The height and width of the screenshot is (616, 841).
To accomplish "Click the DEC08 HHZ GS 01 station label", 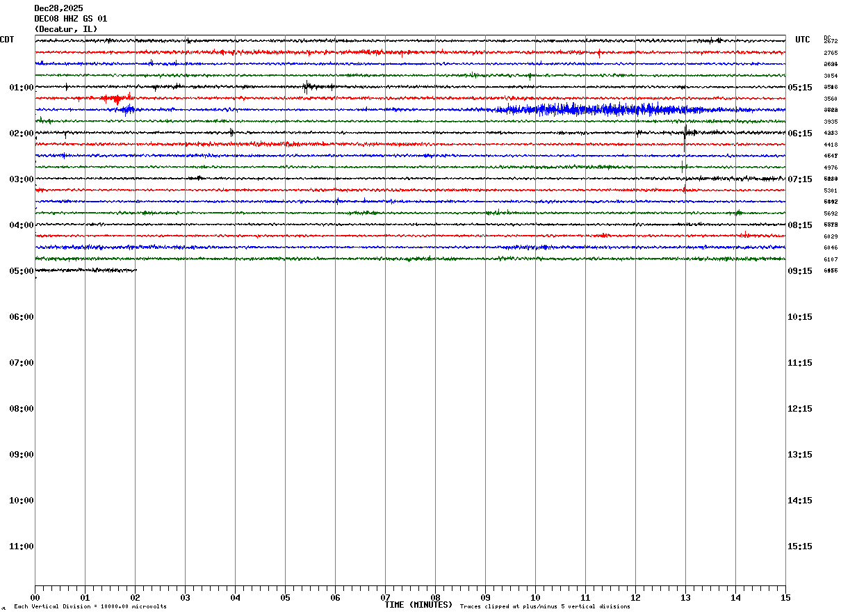I will (x=71, y=19).
